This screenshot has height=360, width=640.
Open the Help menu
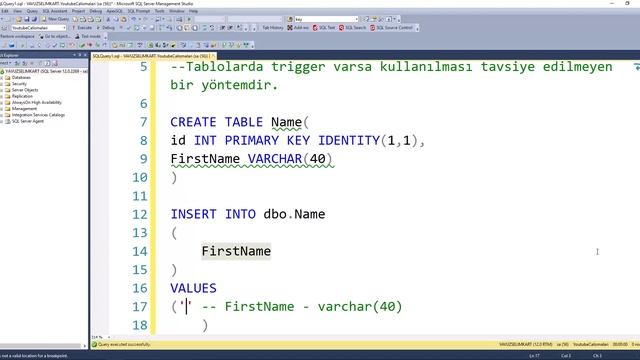(193, 11)
